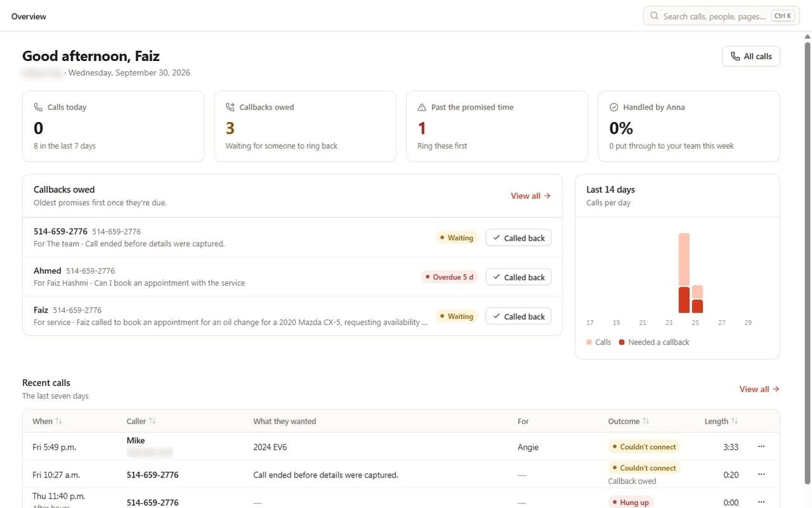The height and width of the screenshot is (508, 812).
Task: Click the Overview page title
Action: pos(29,17)
